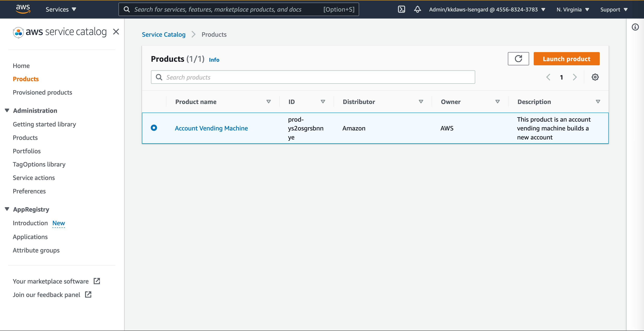Refresh the products list
644x331 pixels.
tap(518, 59)
